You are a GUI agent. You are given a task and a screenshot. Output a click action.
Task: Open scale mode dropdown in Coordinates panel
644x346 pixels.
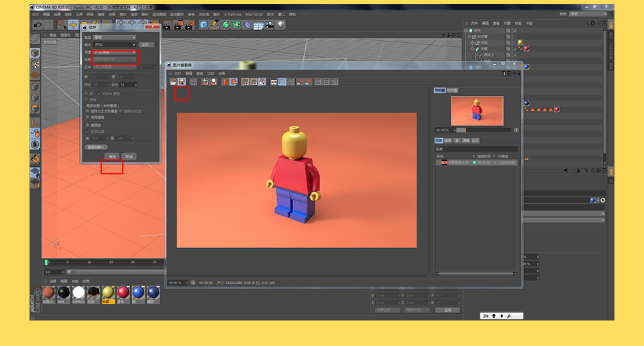tap(417, 310)
